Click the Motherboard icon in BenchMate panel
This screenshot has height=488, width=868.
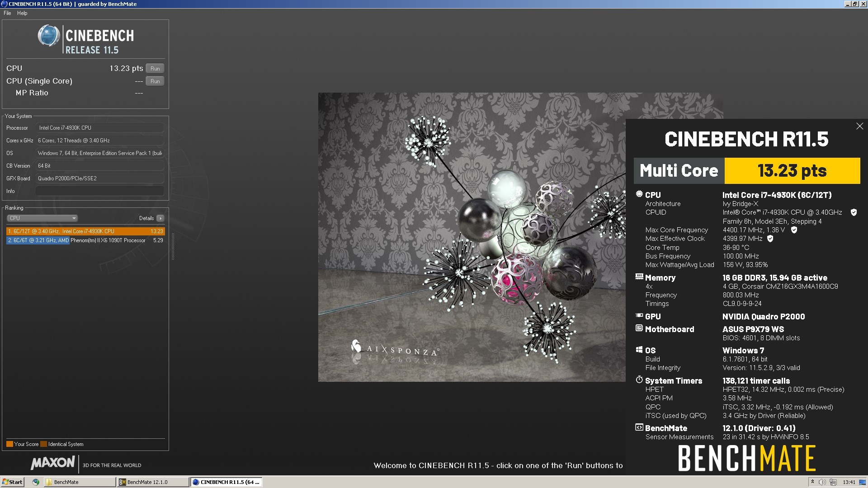pos(639,328)
